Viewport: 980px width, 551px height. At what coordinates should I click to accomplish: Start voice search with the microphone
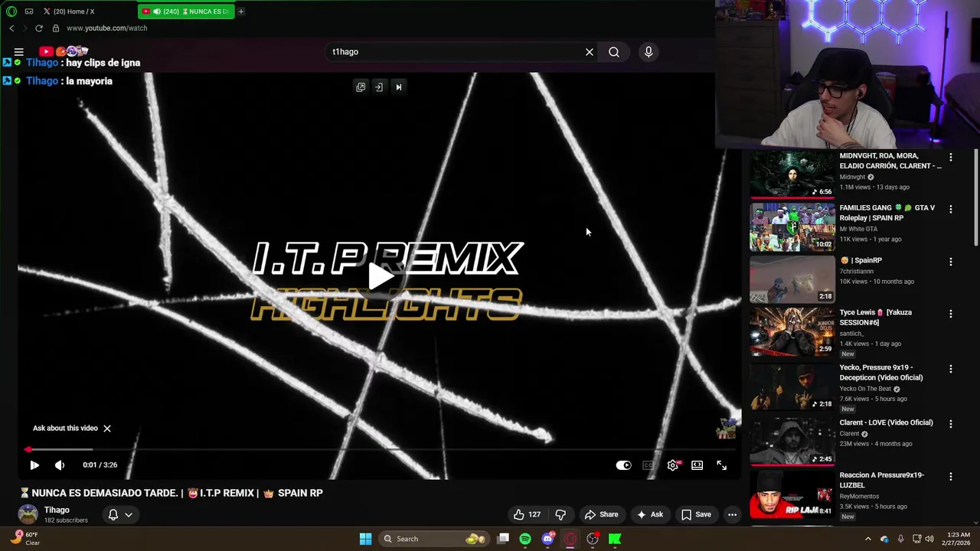648,52
